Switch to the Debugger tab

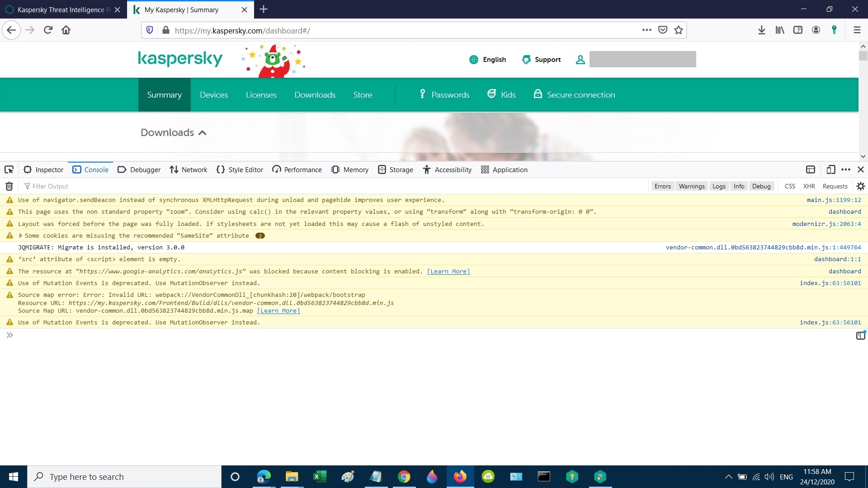tap(139, 169)
